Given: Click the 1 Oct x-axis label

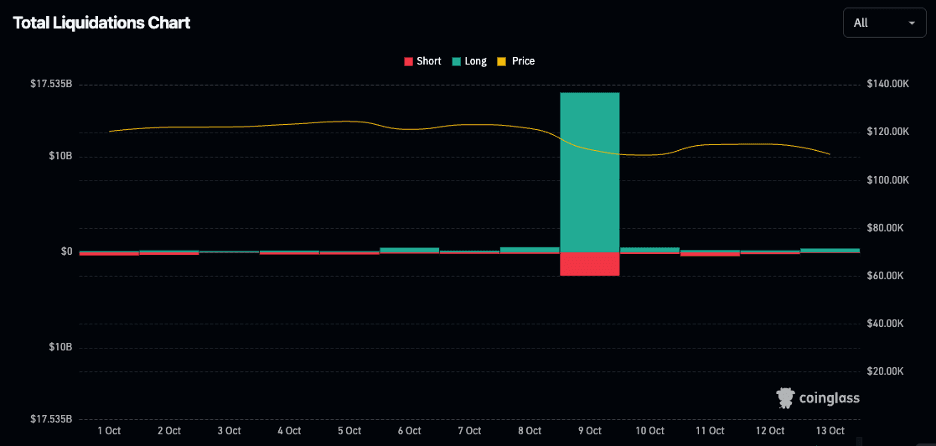Looking at the screenshot, I should tap(109, 431).
